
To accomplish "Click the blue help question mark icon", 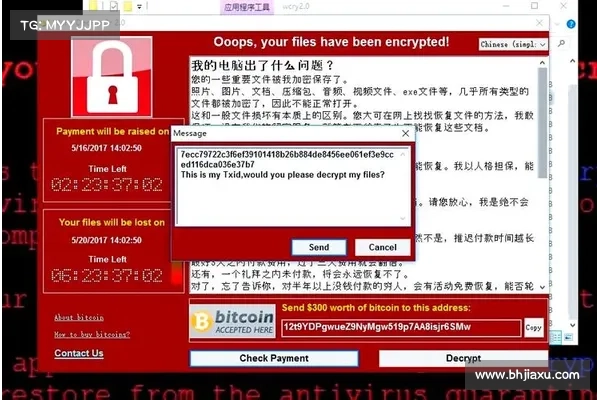I will 571,24.
